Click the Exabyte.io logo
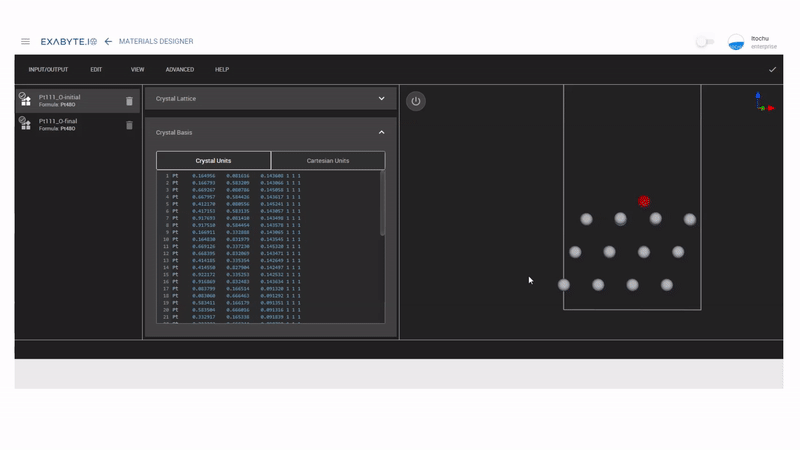This screenshot has width=800, height=450. pos(69,41)
